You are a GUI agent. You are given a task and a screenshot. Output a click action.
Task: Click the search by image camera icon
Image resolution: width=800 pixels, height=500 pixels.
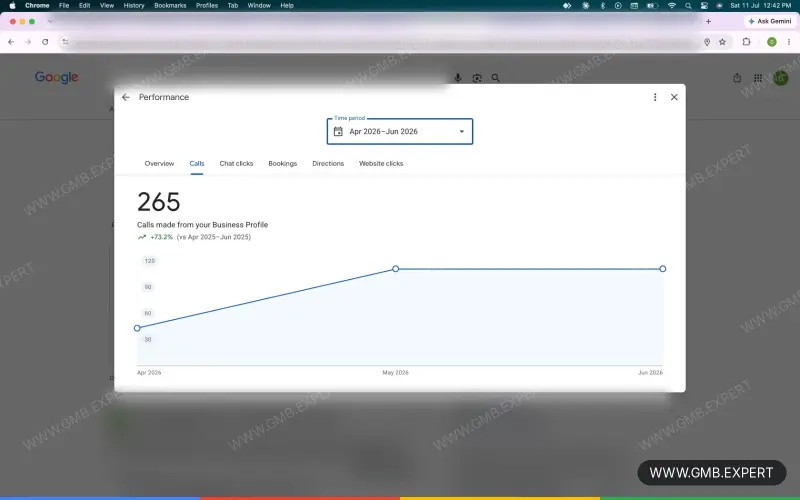click(477, 78)
